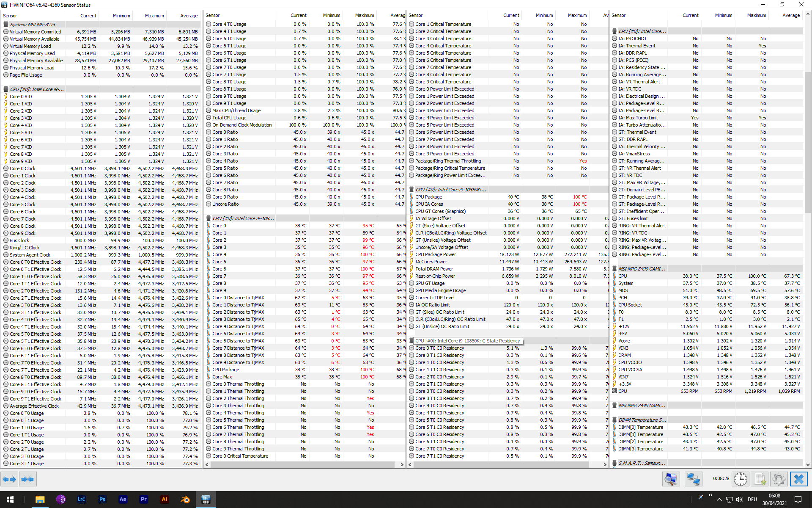Click Minimum header above Core 1 Critical Temperature

(538, 15)
